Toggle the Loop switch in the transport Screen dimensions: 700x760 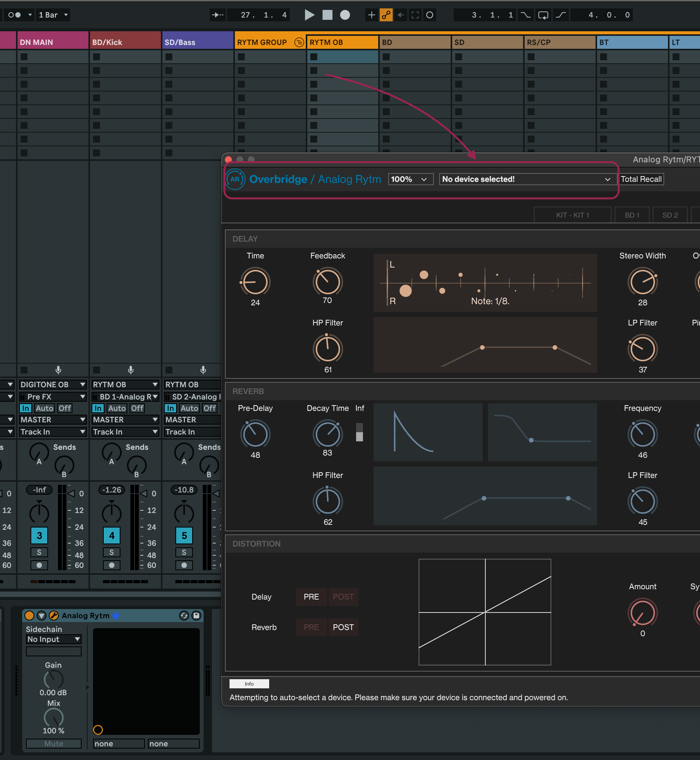coord(543,15)
